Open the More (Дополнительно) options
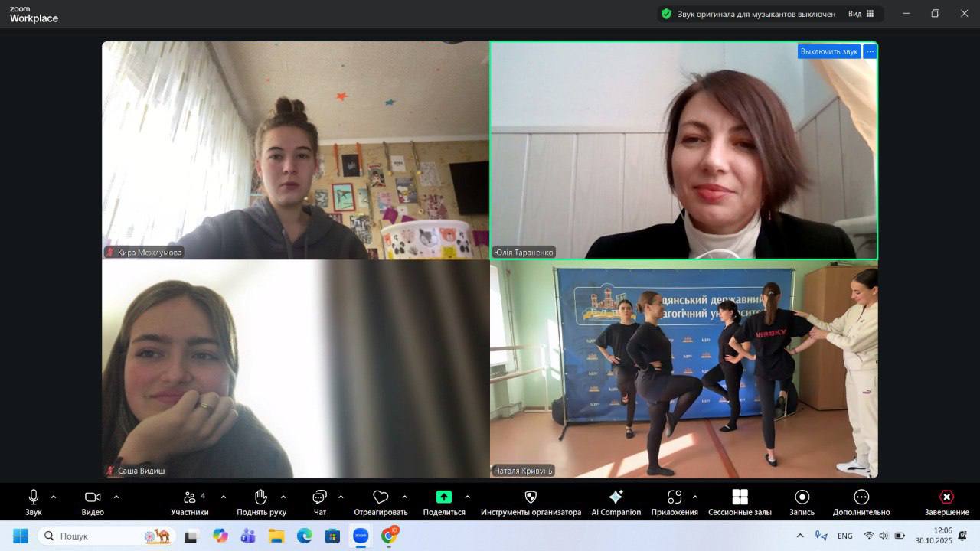Screen dimensions: 980x551 pos(861,502)
